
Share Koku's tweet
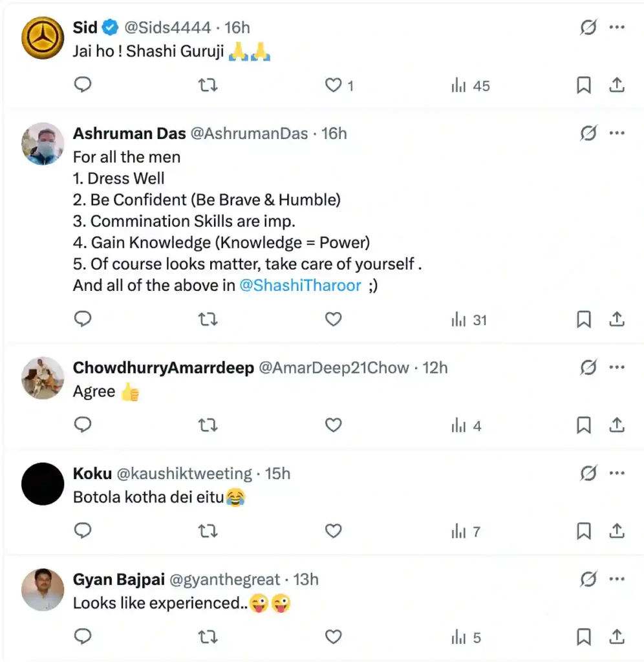pyautogui.click(x=617, y=531)
